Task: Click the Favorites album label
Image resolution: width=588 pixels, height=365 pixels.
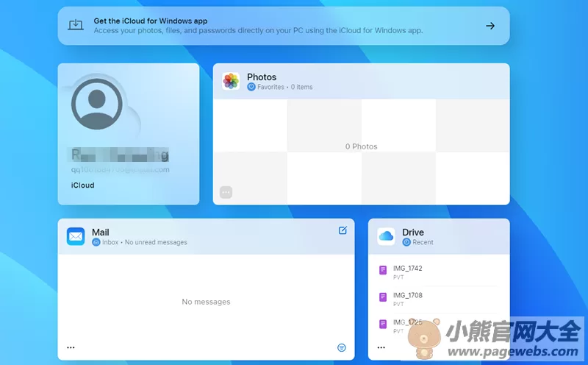Action: tap(270, 87)
